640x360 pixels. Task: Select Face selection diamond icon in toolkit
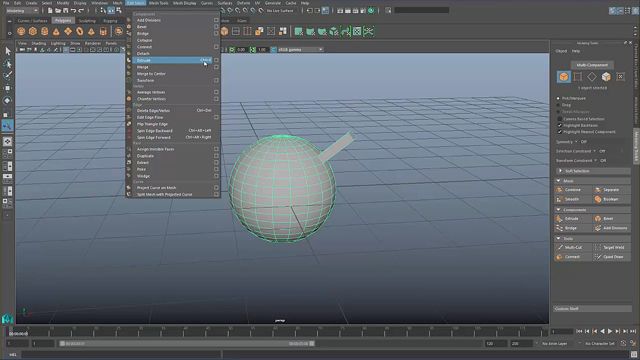pos(592,77)
